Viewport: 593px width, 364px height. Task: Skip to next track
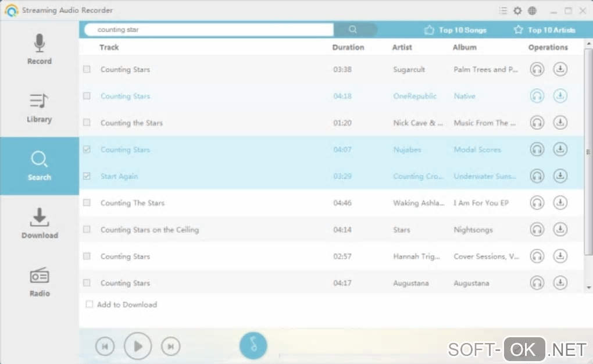(x=170, y=346)
